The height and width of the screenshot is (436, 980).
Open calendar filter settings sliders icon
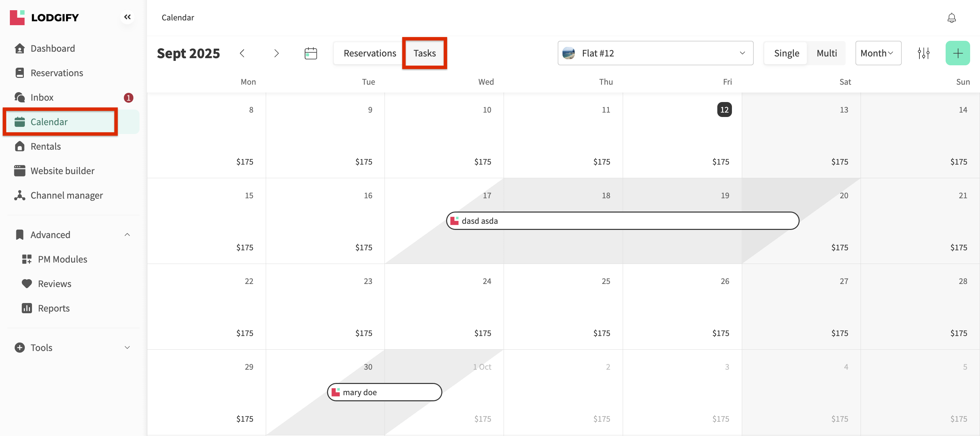pos(923,53)
